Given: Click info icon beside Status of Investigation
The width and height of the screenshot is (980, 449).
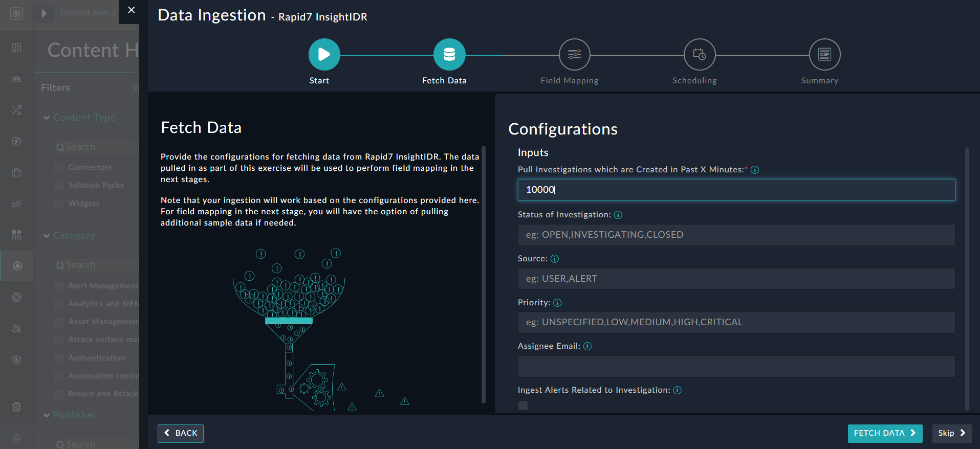Looking at the screenshot, I should pyautogui.click(x=618, y=215).
